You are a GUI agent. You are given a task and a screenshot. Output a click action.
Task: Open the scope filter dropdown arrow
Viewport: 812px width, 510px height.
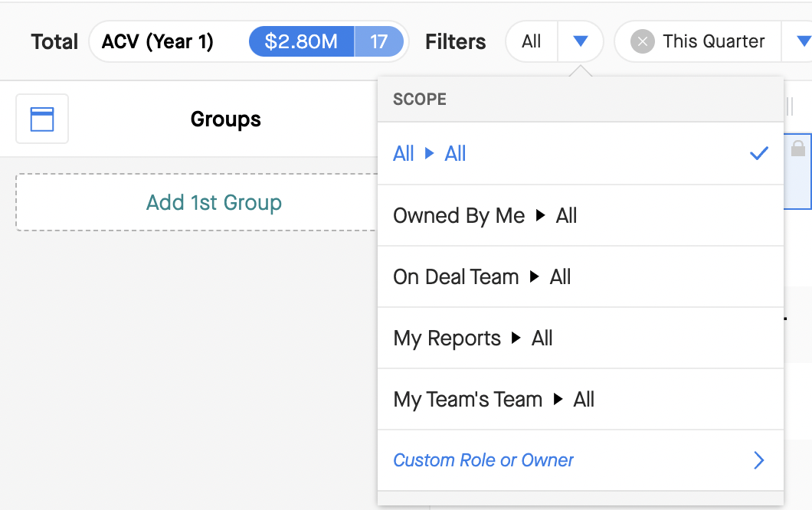[x=581, y=41]
